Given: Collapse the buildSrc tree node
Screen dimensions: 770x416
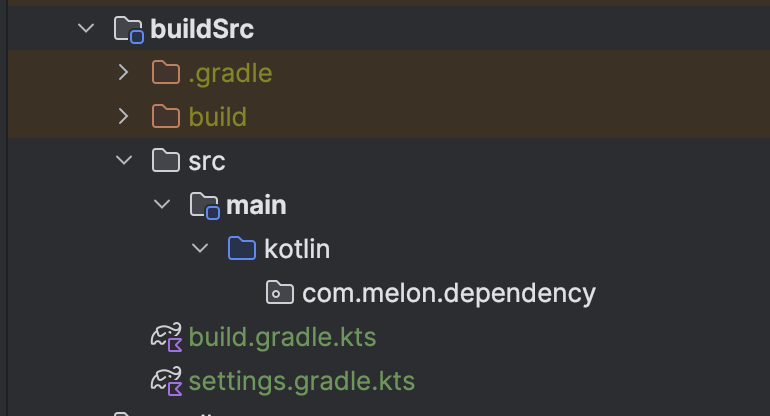Looking at the screenshot, I should 86,28.
